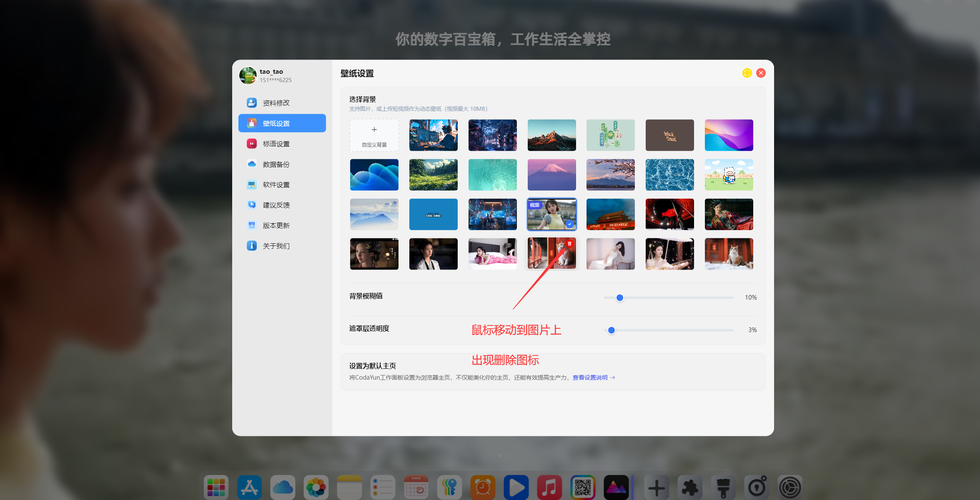Open the Photos flower dock icon
The width and height of the screenshot is (980, 500).
(316, 487)
